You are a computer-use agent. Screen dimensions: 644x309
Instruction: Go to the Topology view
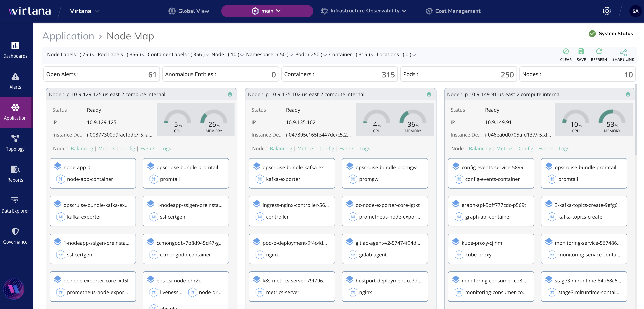pyautogui.click(x=15, y=143)
